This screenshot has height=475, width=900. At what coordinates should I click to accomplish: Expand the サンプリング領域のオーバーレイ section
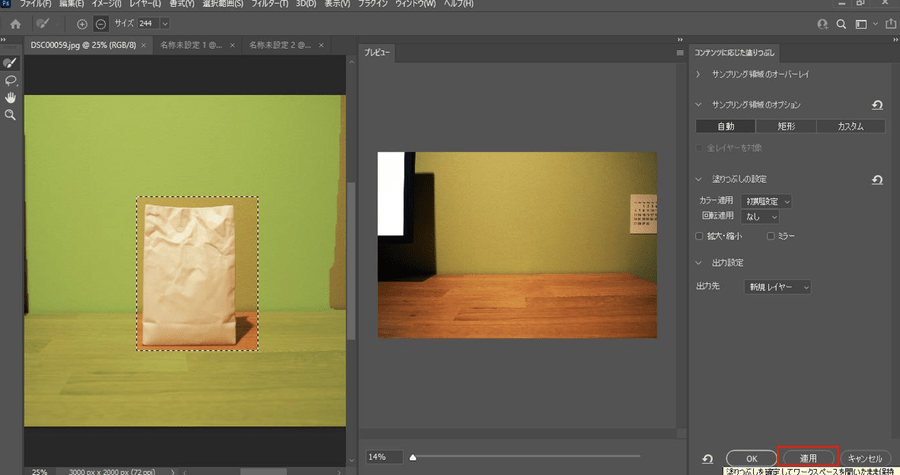[699, 75]
